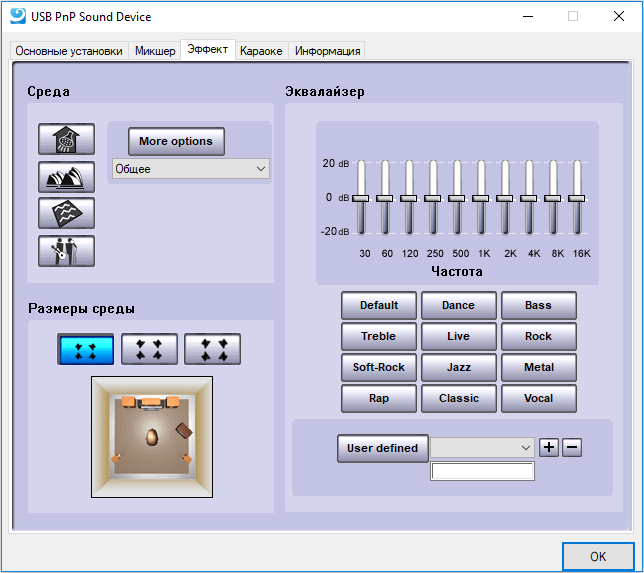
Task: Open the Караоке tab
Action: click(x=261, y=51)
